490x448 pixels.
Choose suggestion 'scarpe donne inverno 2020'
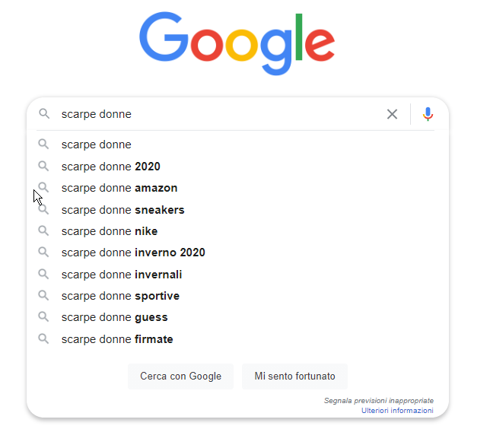click(237, 253)
